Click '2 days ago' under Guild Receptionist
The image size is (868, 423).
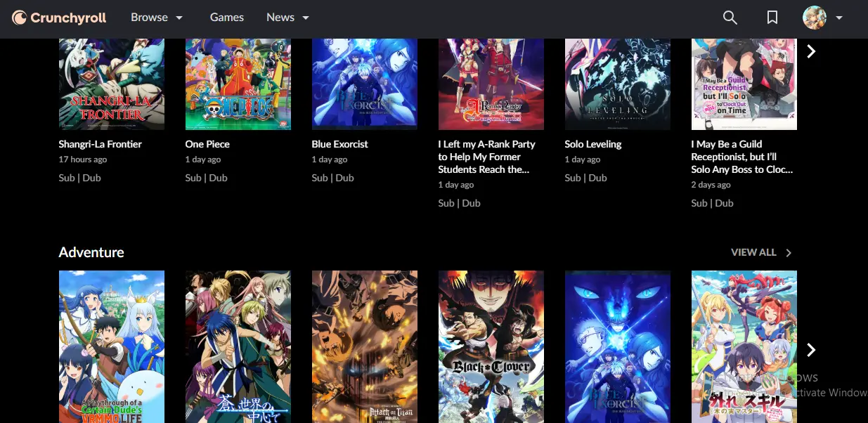coord(711,185)
